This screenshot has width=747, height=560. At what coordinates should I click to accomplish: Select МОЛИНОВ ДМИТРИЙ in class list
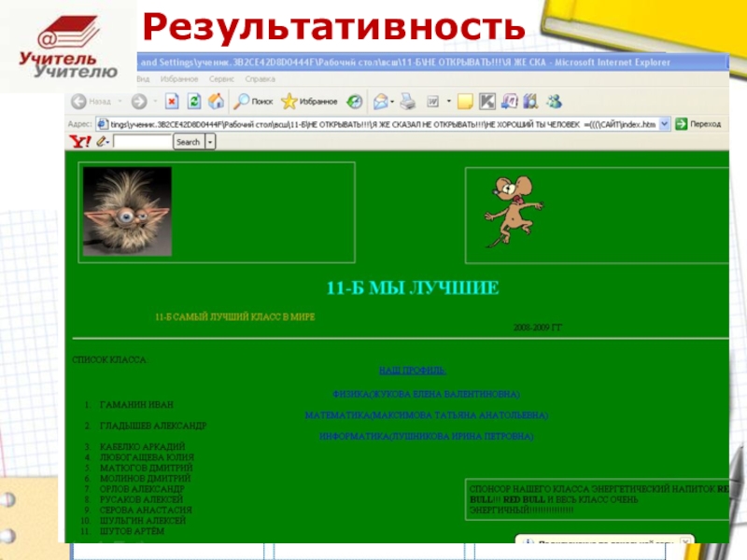click(145, 478)
